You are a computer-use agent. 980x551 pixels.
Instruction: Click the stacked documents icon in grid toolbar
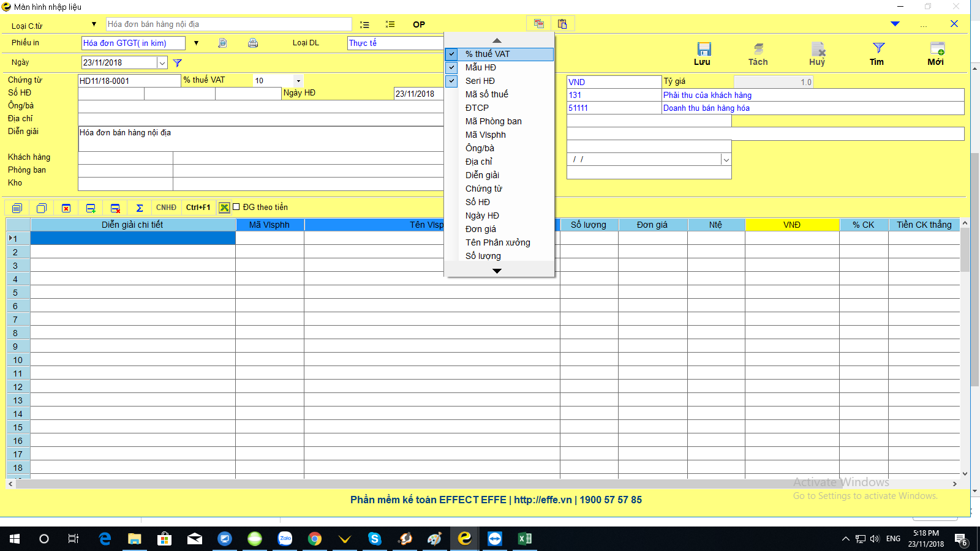pos(17,208)
